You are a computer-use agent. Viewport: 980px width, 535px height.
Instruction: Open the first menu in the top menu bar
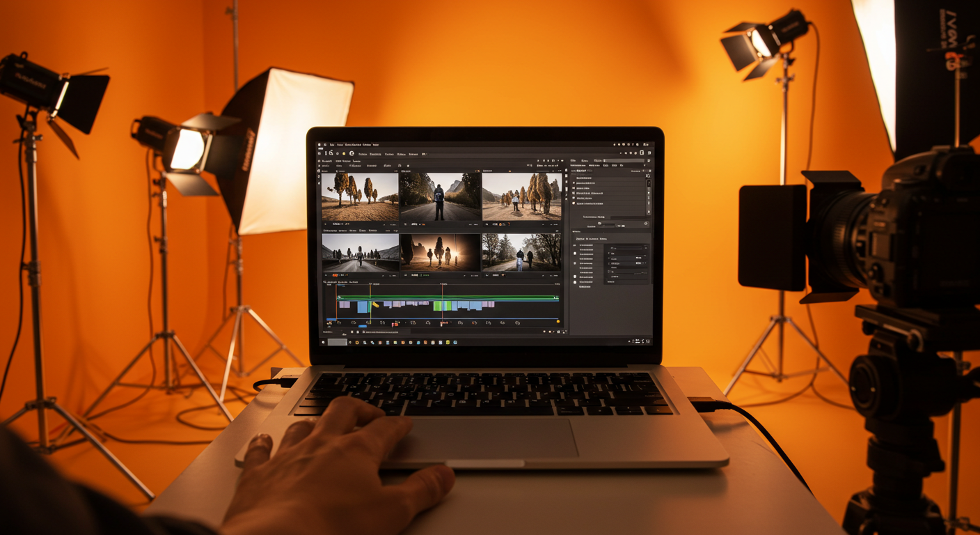pos(332,145)
